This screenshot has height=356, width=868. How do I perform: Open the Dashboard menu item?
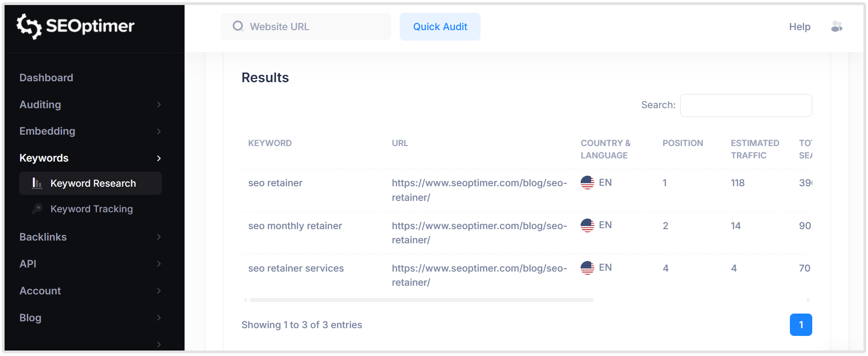(x=46, y=78)
